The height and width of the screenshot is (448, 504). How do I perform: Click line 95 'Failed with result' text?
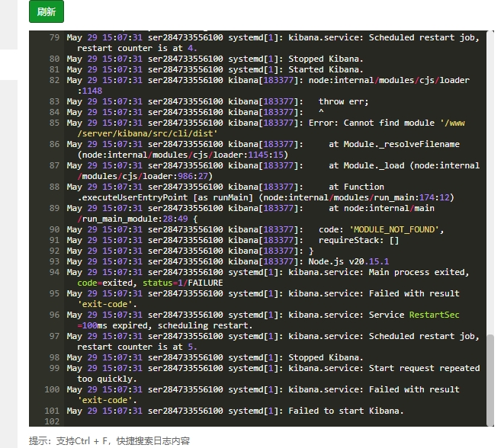pyautogui.click(x=414, y=293)
